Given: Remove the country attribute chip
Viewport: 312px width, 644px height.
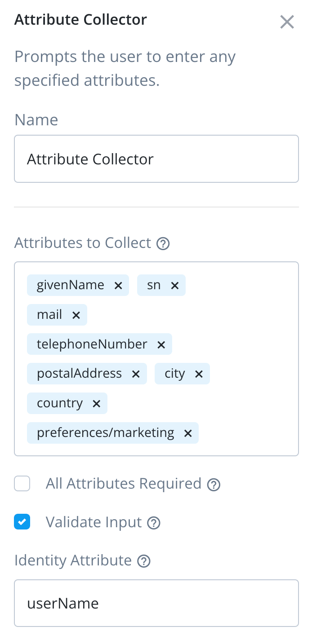Looking at the screenshot, I should coord(96,403).
